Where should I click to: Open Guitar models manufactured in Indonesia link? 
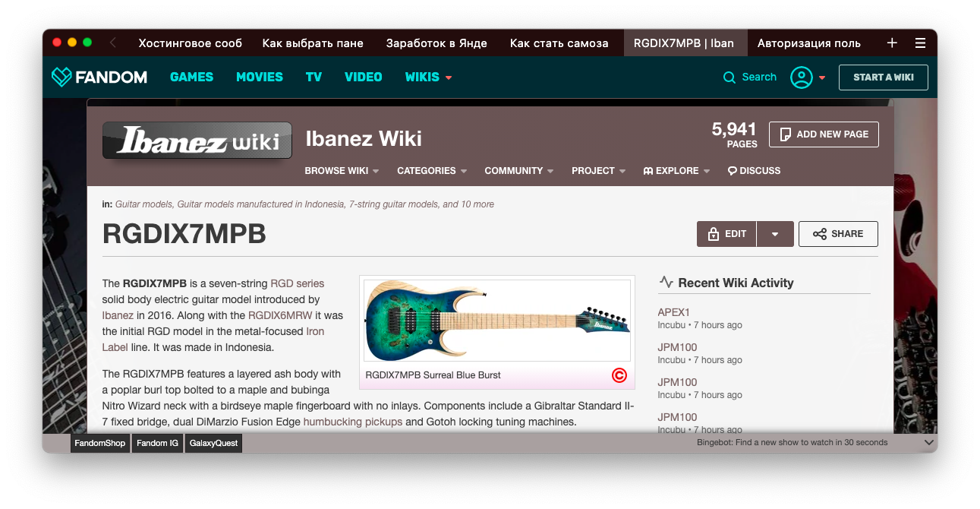point(260,204)
